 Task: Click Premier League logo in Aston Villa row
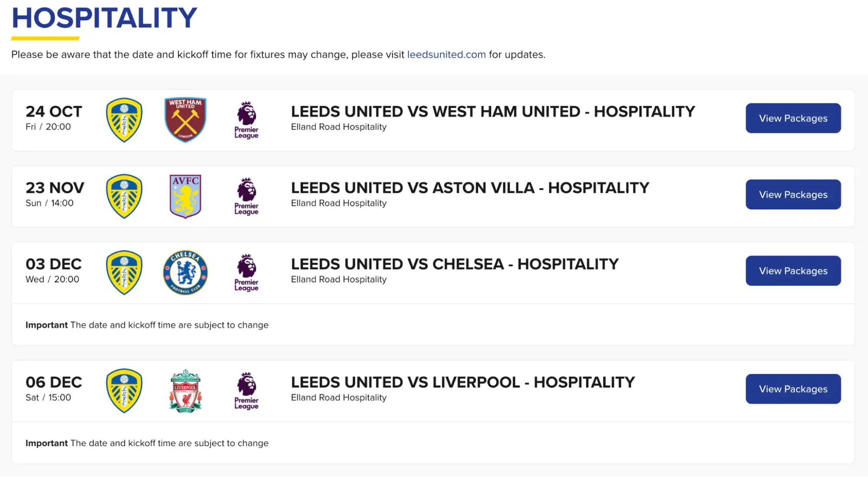246,196
